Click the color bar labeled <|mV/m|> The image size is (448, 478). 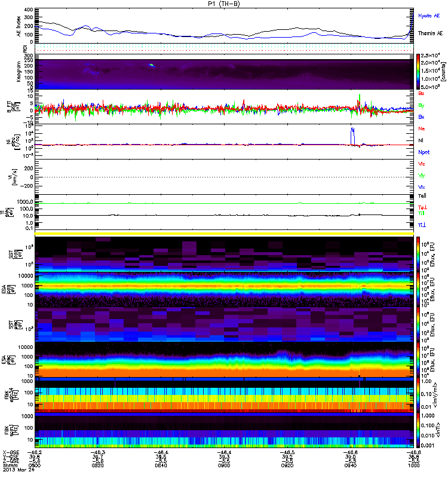point(418,395)
